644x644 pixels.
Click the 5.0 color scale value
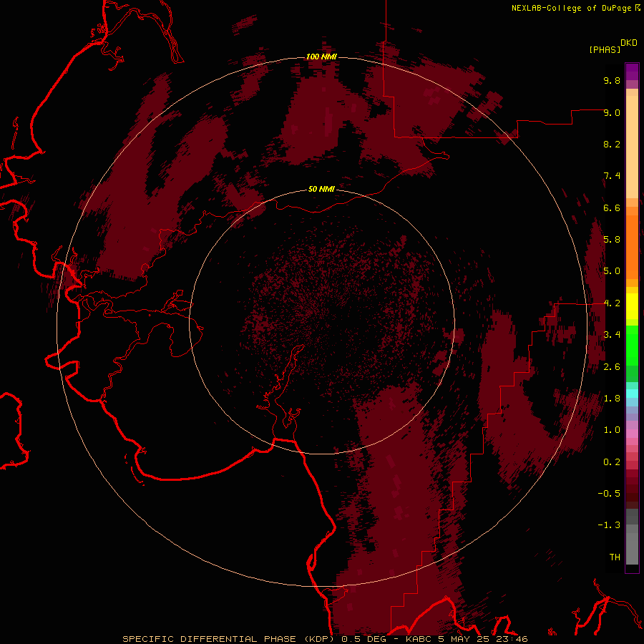point(612,271)
